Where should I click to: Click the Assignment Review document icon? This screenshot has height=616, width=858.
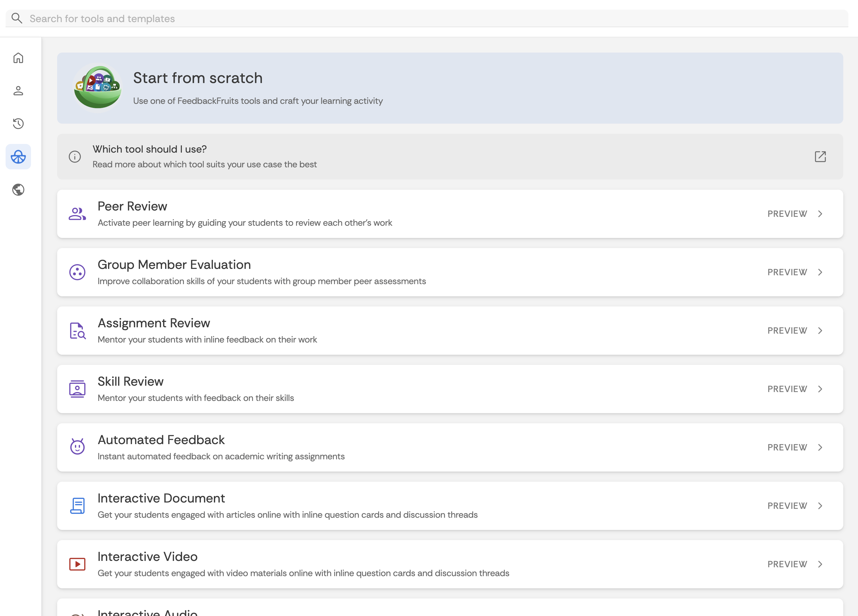click(x=77, y=331)
